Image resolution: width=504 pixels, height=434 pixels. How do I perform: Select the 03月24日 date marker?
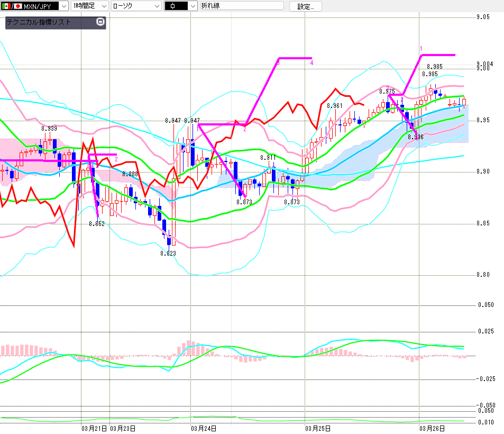click(203, 428)
